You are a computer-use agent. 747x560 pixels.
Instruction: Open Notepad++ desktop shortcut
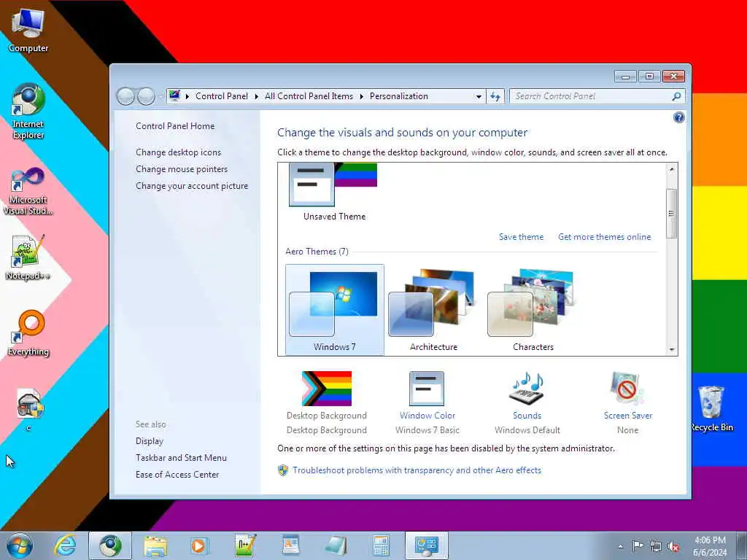click(x=28, y=257)
